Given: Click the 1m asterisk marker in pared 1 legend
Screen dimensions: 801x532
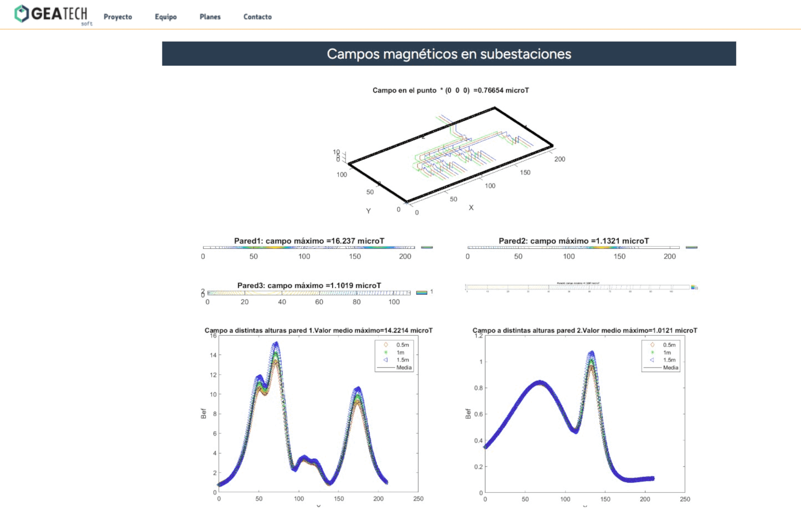Looking at the screenshot, I should pos(386,352).
